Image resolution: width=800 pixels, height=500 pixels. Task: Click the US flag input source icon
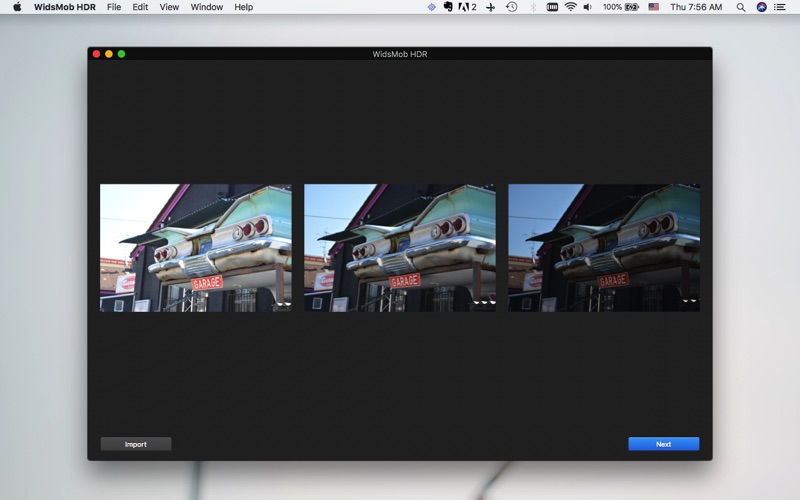coord(653,7)
